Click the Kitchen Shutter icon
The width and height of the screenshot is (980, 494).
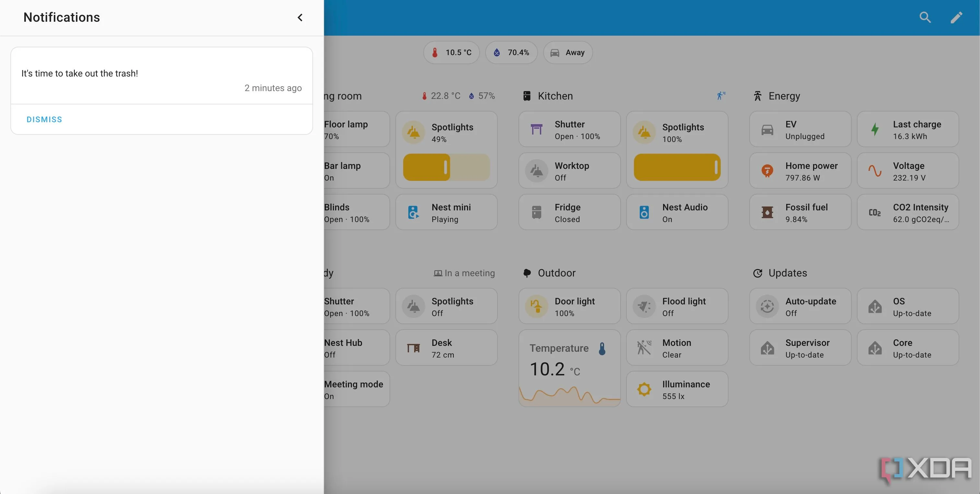coord(536,129)
